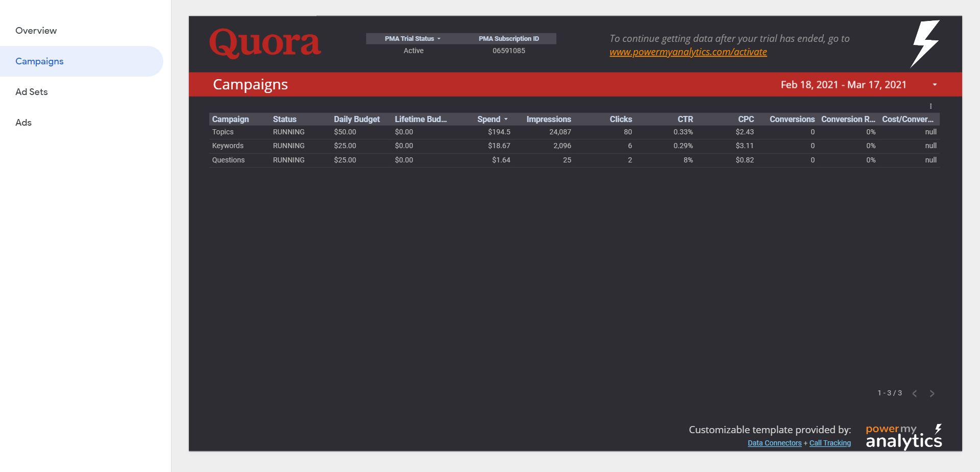Open the powermyanalytics.com/activate link
Viewport: 980px width, 472px height.
[x=688, y=52]
